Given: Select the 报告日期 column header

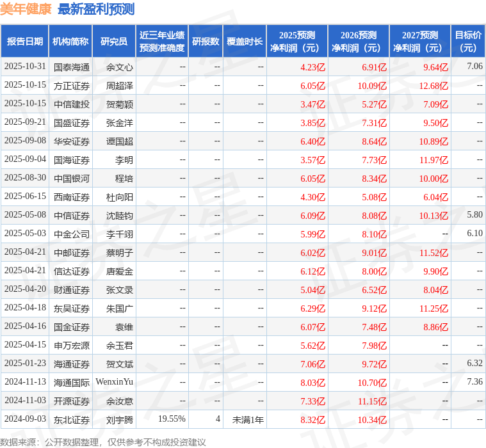Looking at the screenshot, I should coord(25,42).
